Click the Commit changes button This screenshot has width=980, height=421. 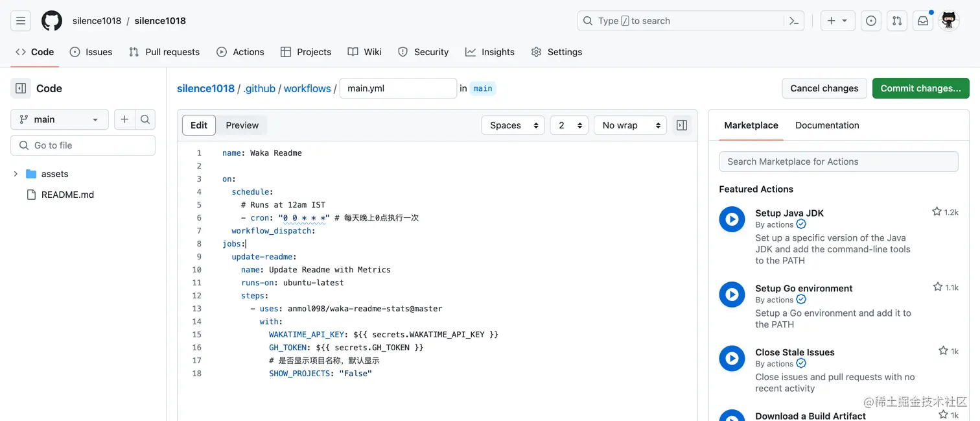click(x=921, y=88)
